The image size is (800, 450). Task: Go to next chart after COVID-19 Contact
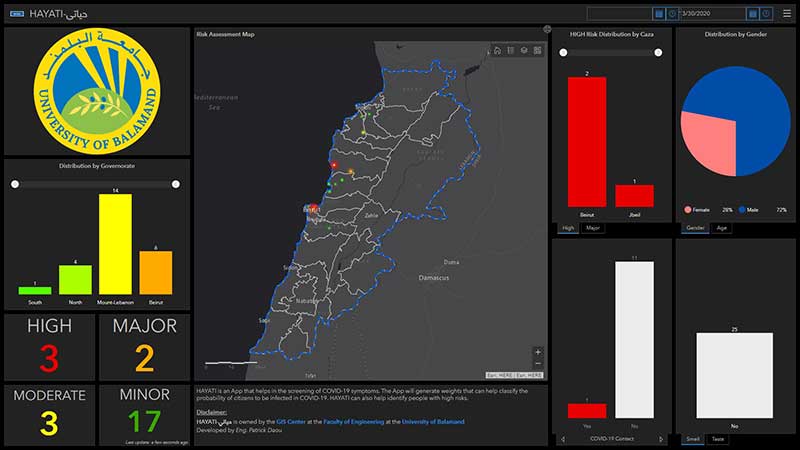pyautogui.click(x=661, y=439)
